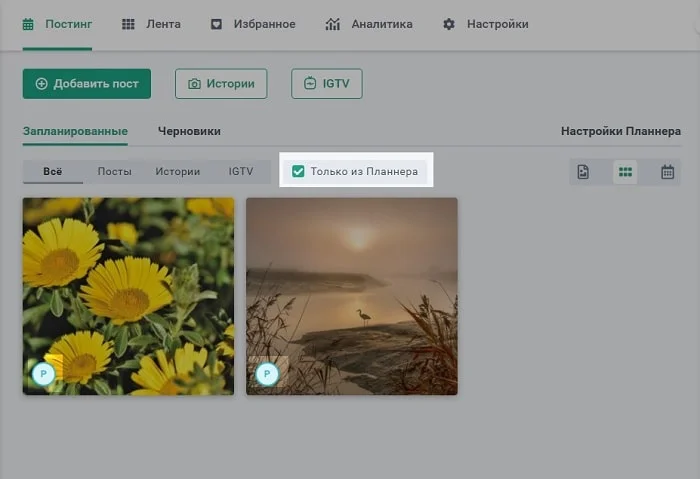
Task: Switch to Черновики tab
Action: point(189,131)
